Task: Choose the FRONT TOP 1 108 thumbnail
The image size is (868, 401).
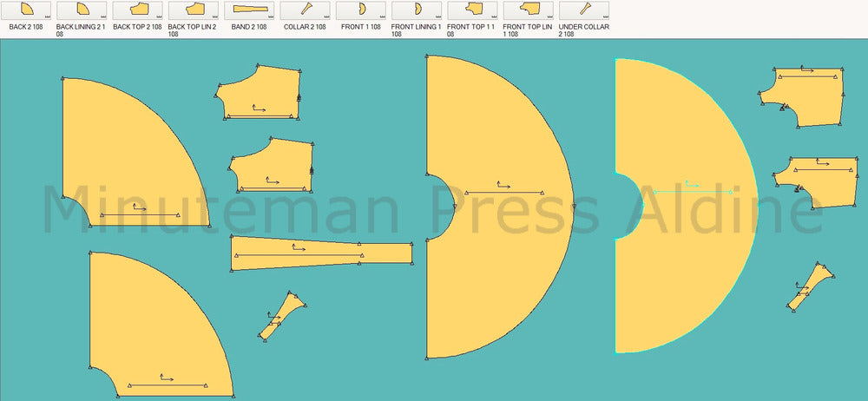Action: pyautogui.click(x=473, y=10)
